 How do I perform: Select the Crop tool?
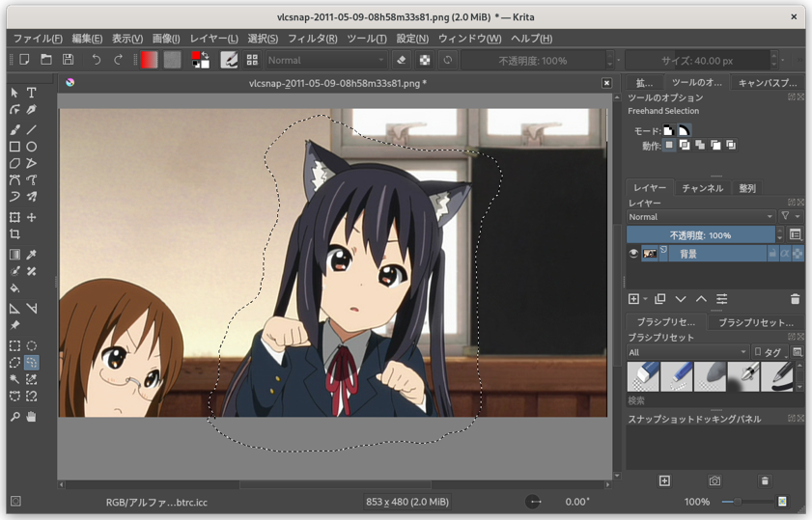[15, 233]
